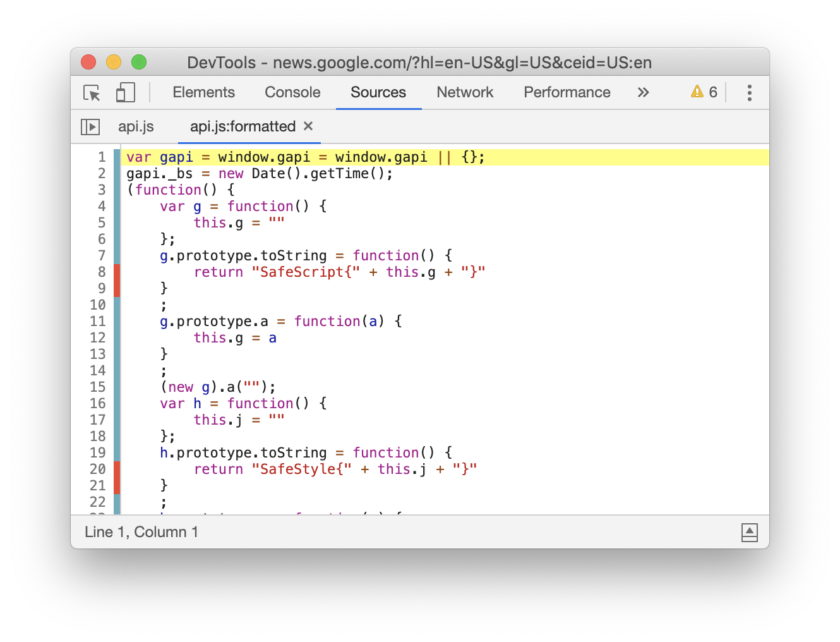Switch to the Console tab

[292, 92]
